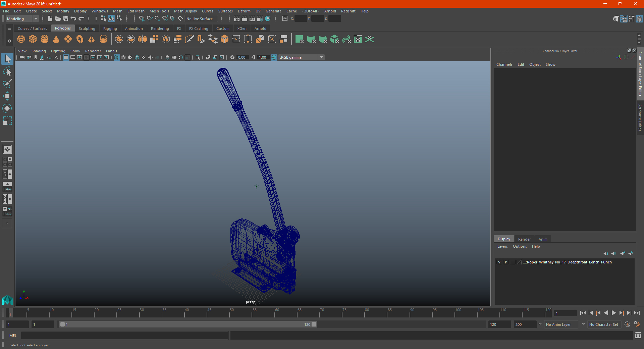The height and width of the screenshot is (349, 644).
Task: Select the single perspective view layout
Action: tap(7, 149)
